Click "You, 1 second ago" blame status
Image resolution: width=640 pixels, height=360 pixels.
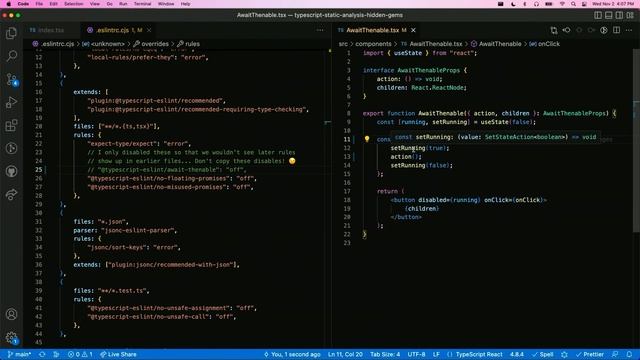(292, 354)
